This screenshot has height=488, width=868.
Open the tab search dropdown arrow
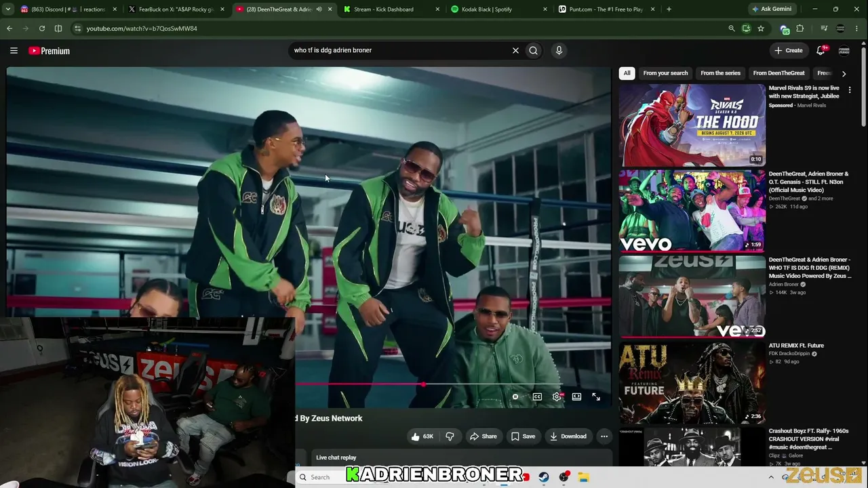8,9
